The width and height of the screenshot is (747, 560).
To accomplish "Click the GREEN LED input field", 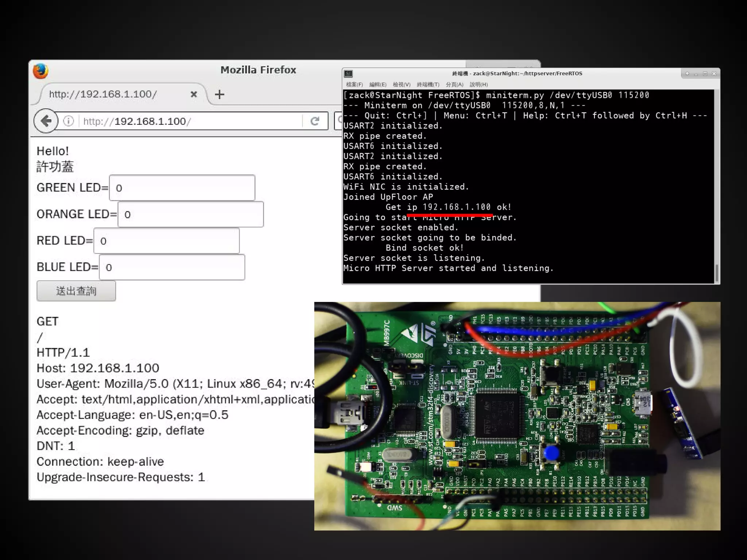I will pyautogui.click(x=182, y=188).
